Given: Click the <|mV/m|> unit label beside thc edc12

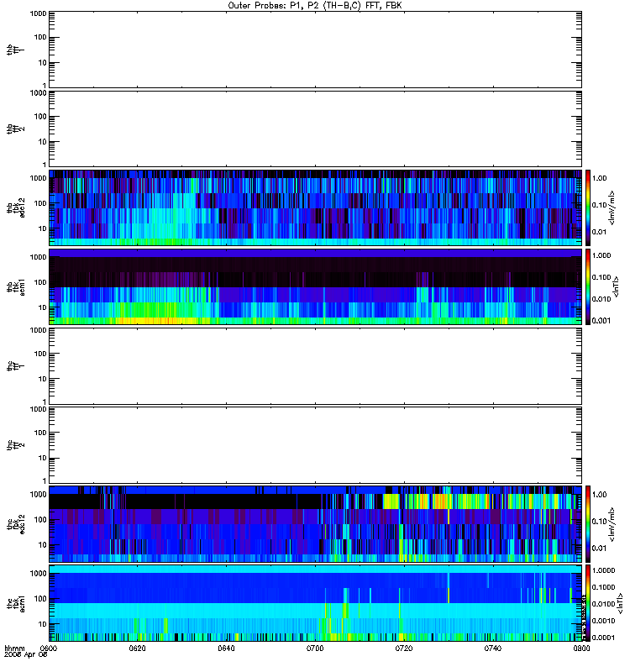Looking at the screenshot, I should tap(612, 524).
